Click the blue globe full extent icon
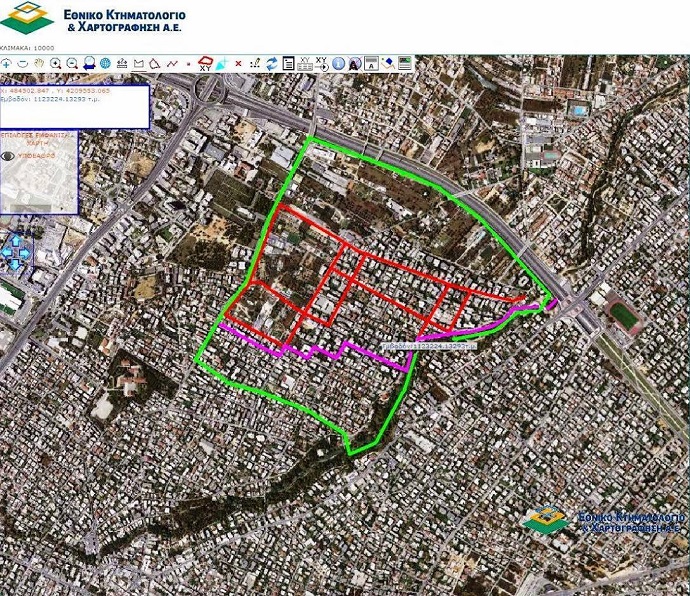 click(x=105, y=63)
